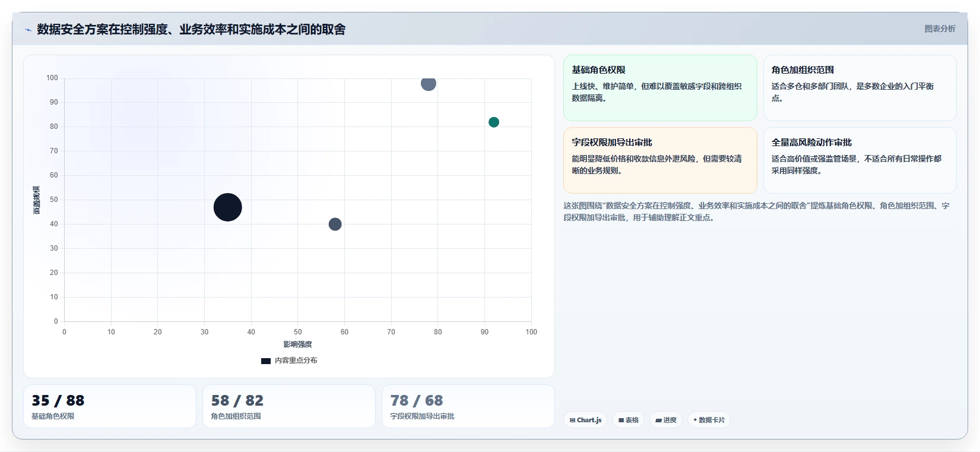This screenshot has width=980, height=452.
Task: Click the description 适合多仓和多部门团队
Action: pos(852,92)
